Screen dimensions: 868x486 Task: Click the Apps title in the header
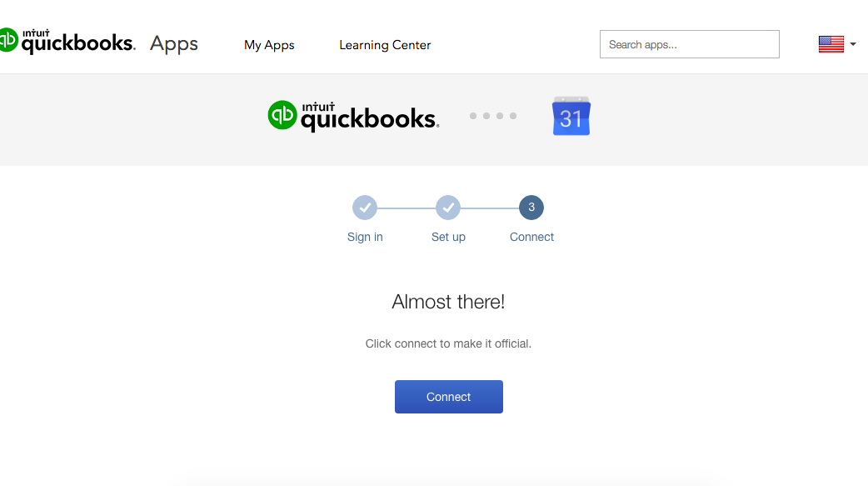pos(174,44)
